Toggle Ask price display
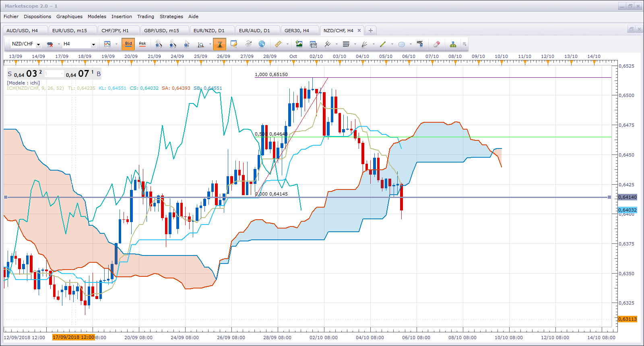The height and width of the screenshot is (346, 644). point(142,44)
